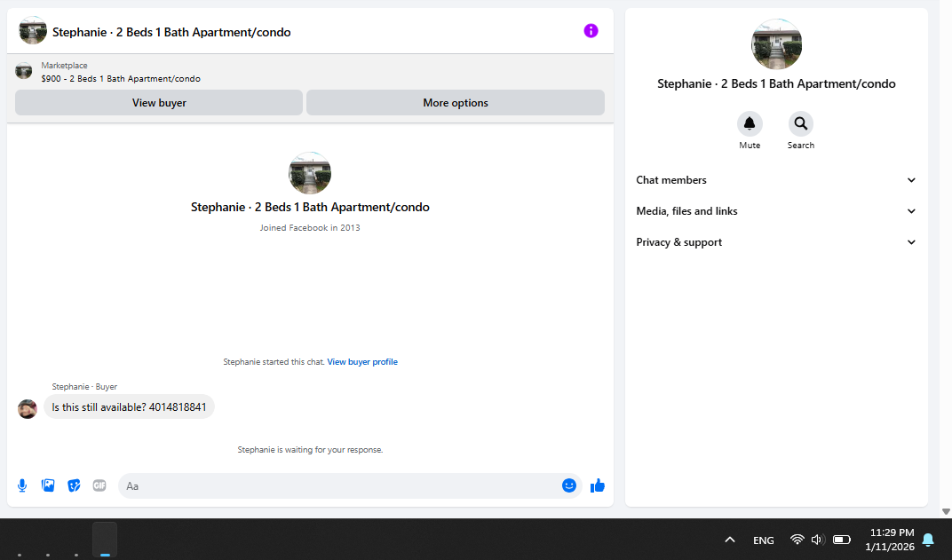Follow the View buyer profile link
This screenshot has width=952, height=560.
pos(362,361)
